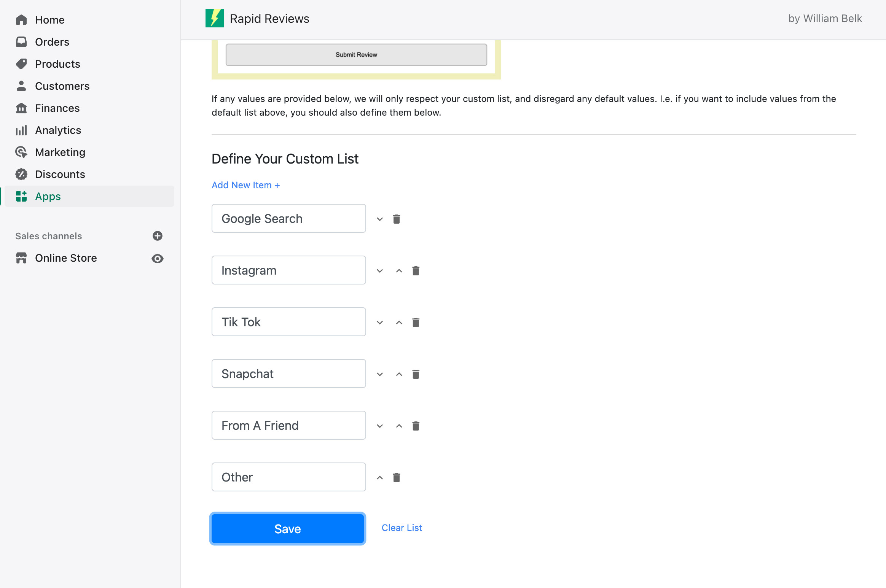
Task: Trash the From A Friend entry
Action: pyautogui.click(x=416, y=426)
